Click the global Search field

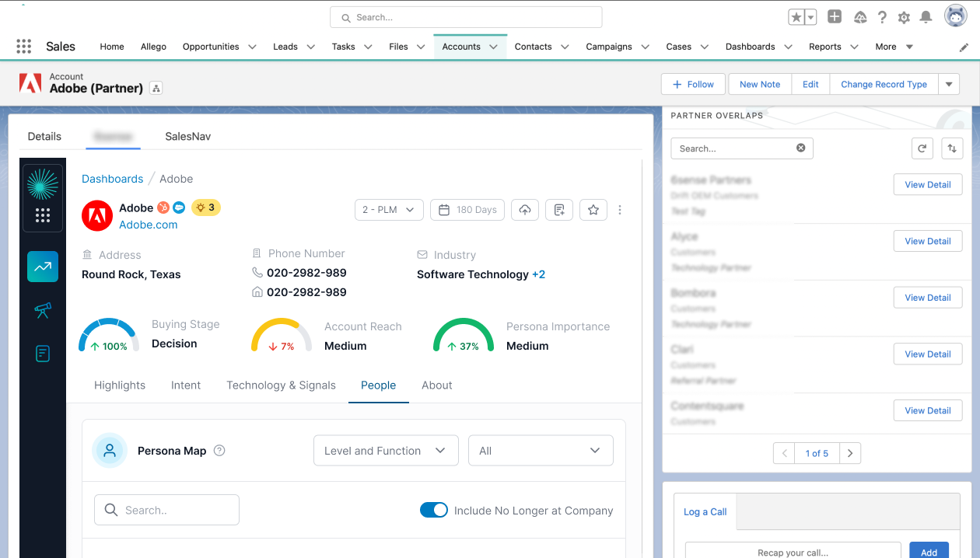(x=466, y=17)
